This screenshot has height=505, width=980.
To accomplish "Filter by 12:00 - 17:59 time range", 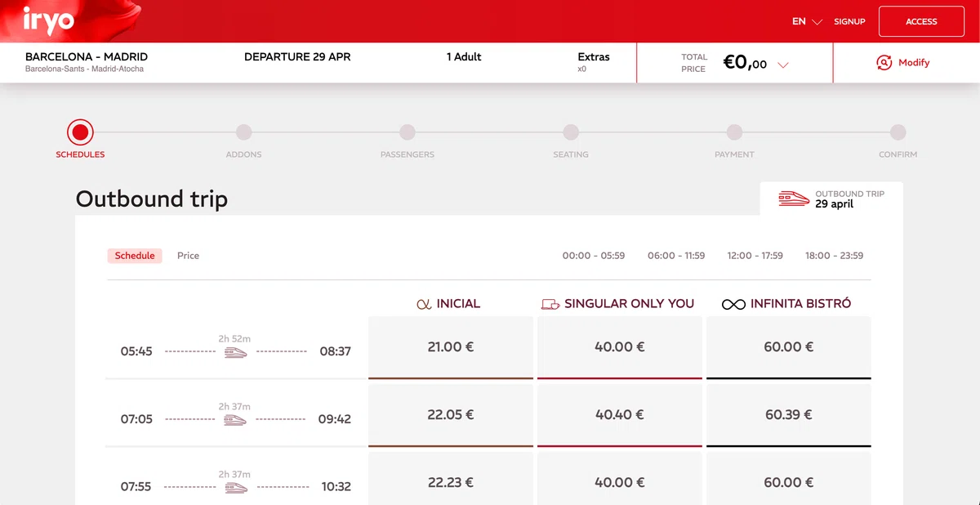I will [x=755, y=256].
